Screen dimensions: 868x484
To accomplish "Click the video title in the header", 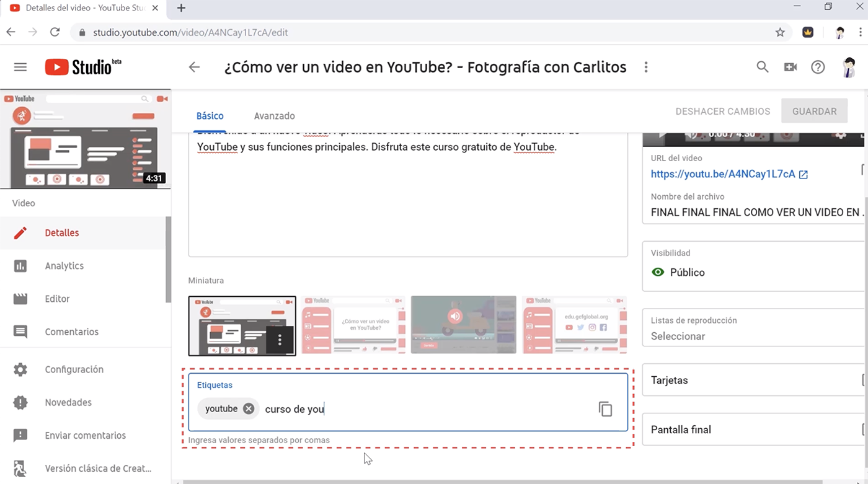I will click(425, 67).
